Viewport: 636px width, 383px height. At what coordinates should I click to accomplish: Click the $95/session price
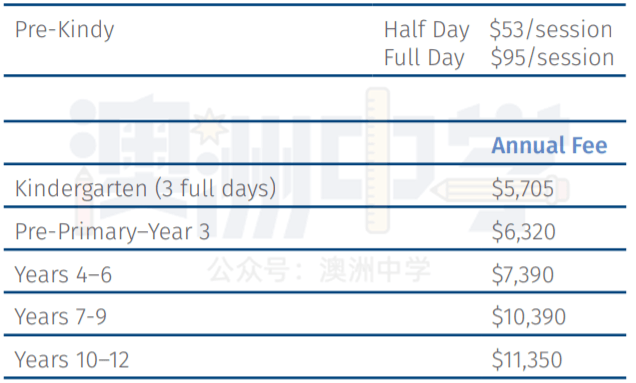pyautogui.click(x=552, y=57)
